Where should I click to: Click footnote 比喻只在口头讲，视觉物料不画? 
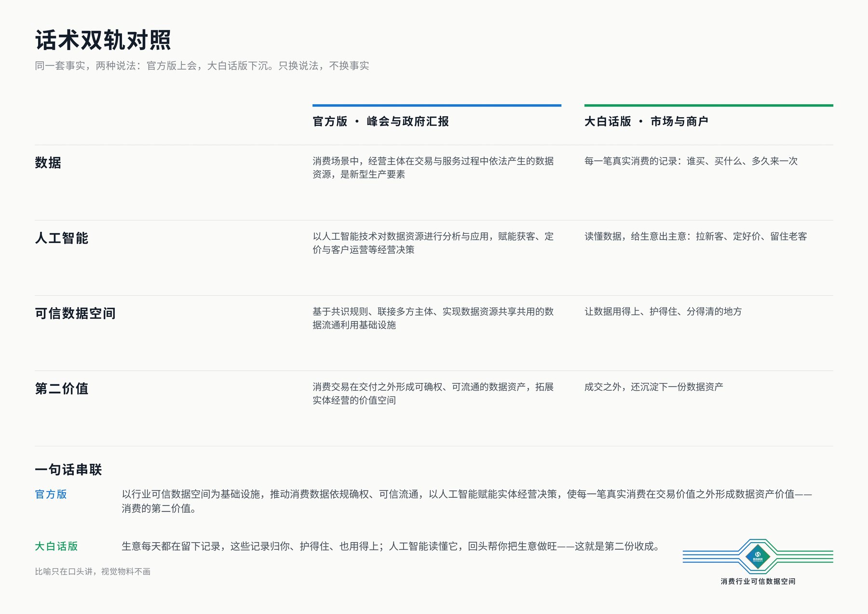click(x=93, y=571)
